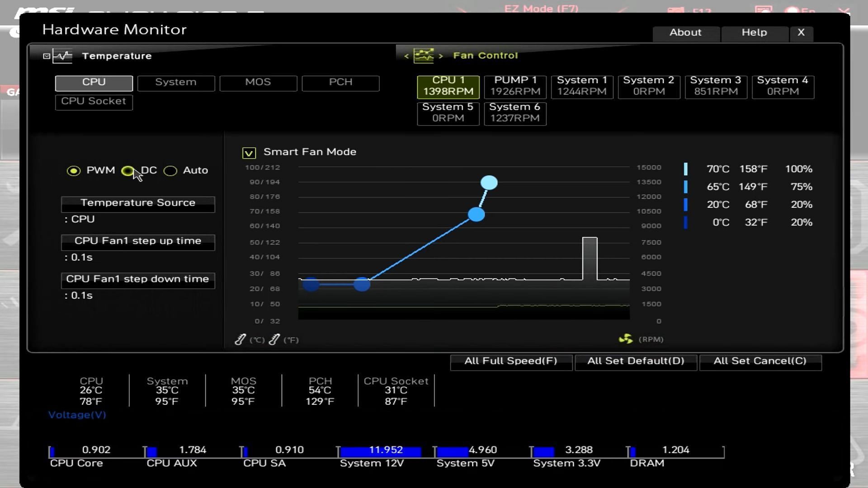Screen dimensions: 868x488
Task: Open the Temperature Source dropdown
Action: pyautogui.click(x=138, y=202)
